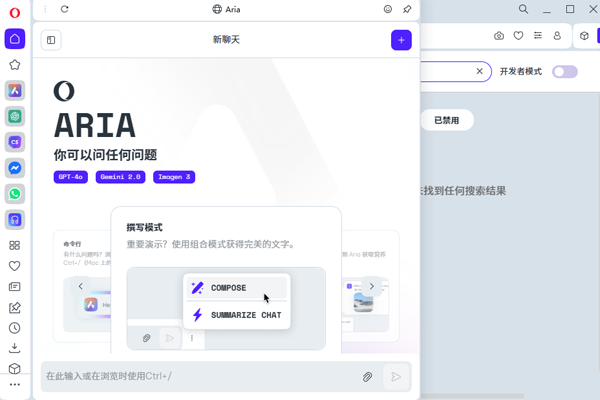Image resolution: width=600 pixels, height=400 pixels.
Task: Open Facebook Messenger in the sidebar
Action: 15,168
